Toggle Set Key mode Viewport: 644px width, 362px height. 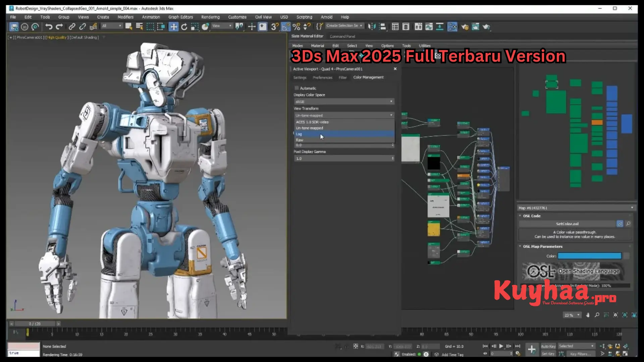(548, 354)
